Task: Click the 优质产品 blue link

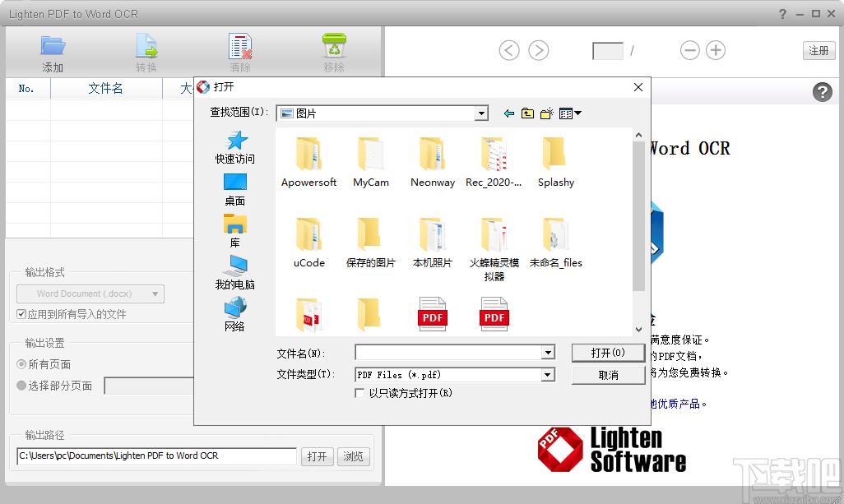Action: point(678,404)
